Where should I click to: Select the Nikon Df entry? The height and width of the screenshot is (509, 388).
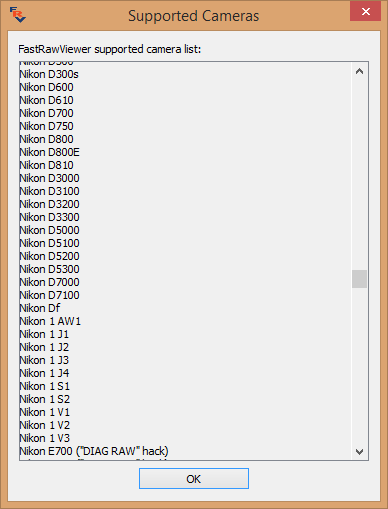click(40, 308)
